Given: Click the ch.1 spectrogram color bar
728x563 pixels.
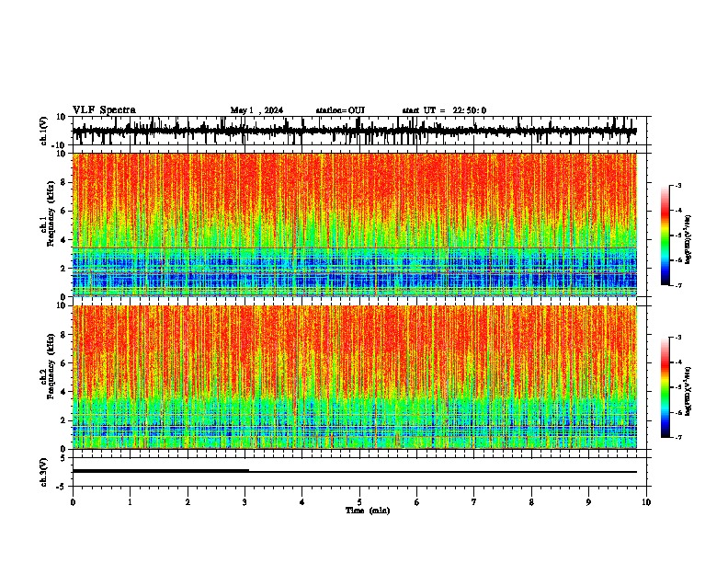Looking at the screenshot, I should click(x=665, y=236).
